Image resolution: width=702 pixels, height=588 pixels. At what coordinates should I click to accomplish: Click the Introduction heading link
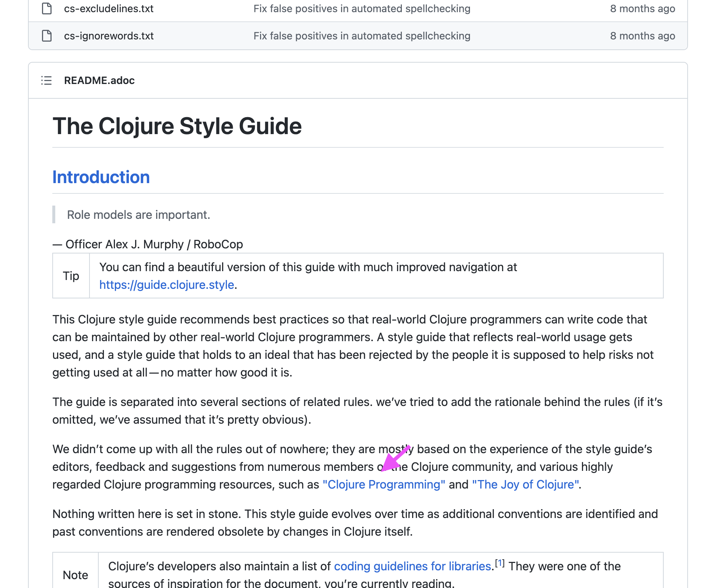click(x=101, y=177)
